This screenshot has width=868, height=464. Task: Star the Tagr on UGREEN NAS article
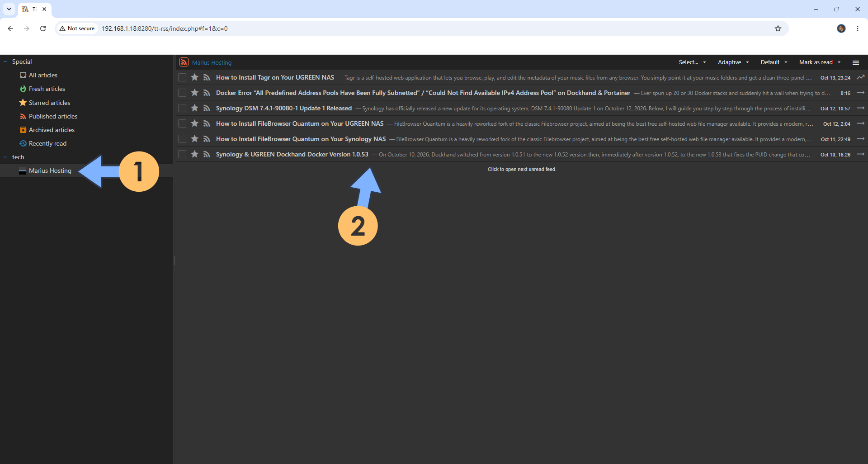click(195, 77)
